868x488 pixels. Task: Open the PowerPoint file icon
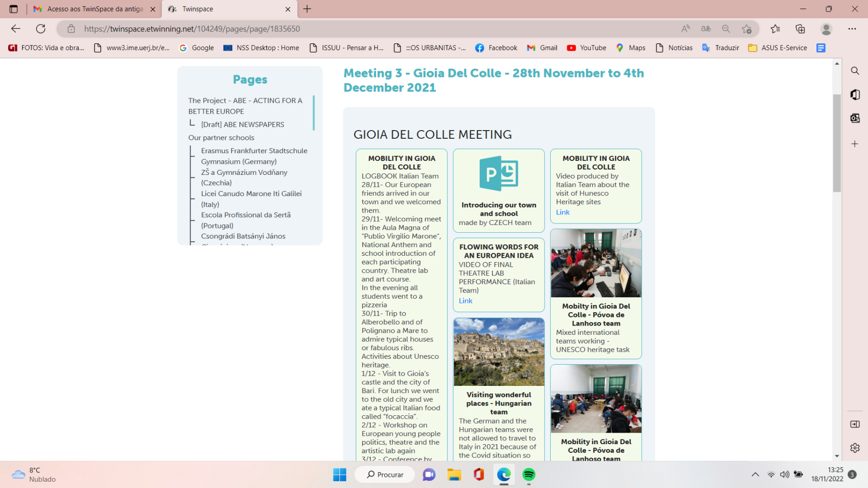coord(499,173)
